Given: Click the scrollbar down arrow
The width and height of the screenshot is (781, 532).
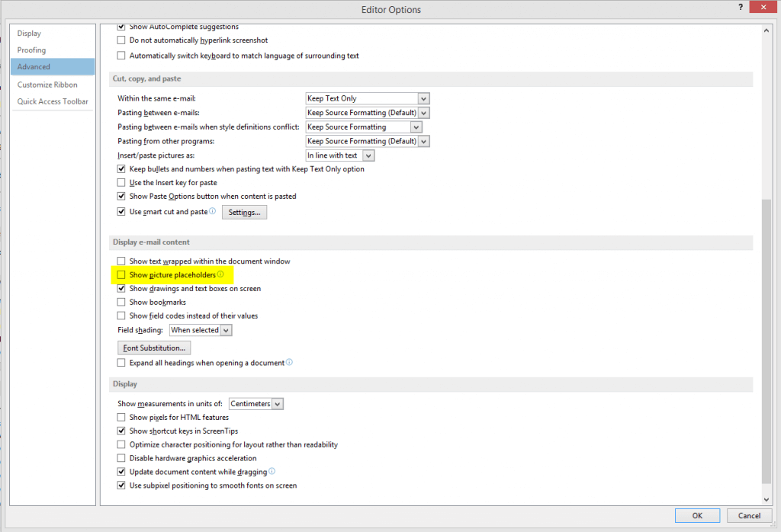Looking at the screenshot, I should [766, 499].
